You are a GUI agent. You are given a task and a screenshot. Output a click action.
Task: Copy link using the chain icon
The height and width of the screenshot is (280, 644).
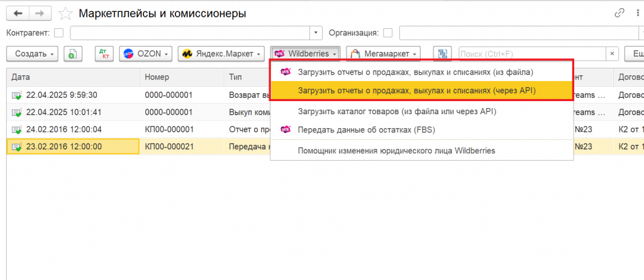point(619,13)
